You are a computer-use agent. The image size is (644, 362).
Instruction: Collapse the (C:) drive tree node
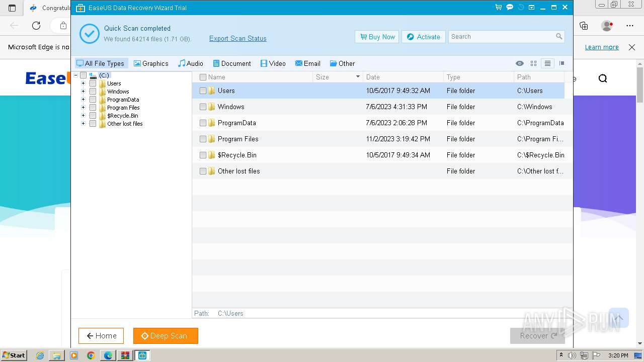click(75, 75)
